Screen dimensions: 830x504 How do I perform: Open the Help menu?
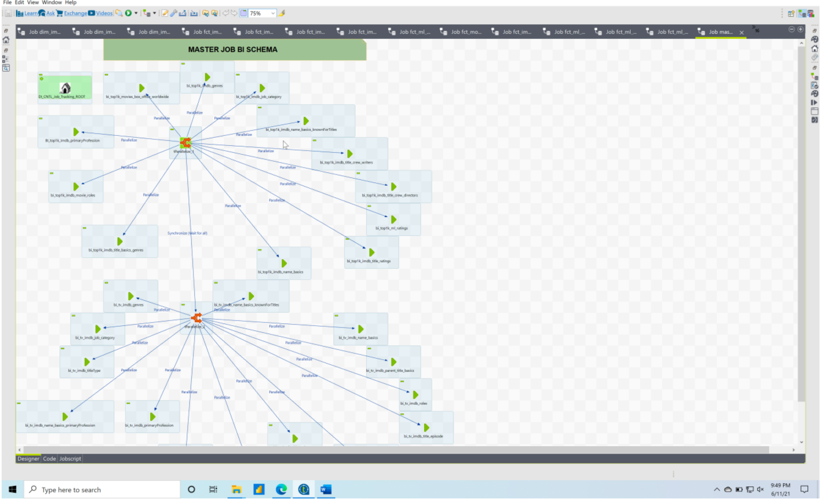pyautogui.click(x=71, y=2)
